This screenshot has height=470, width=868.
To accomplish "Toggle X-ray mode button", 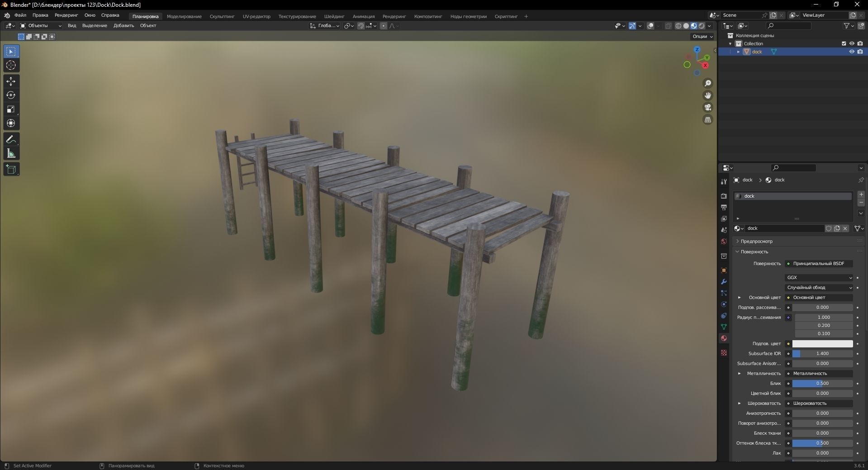I will point(668,26).
